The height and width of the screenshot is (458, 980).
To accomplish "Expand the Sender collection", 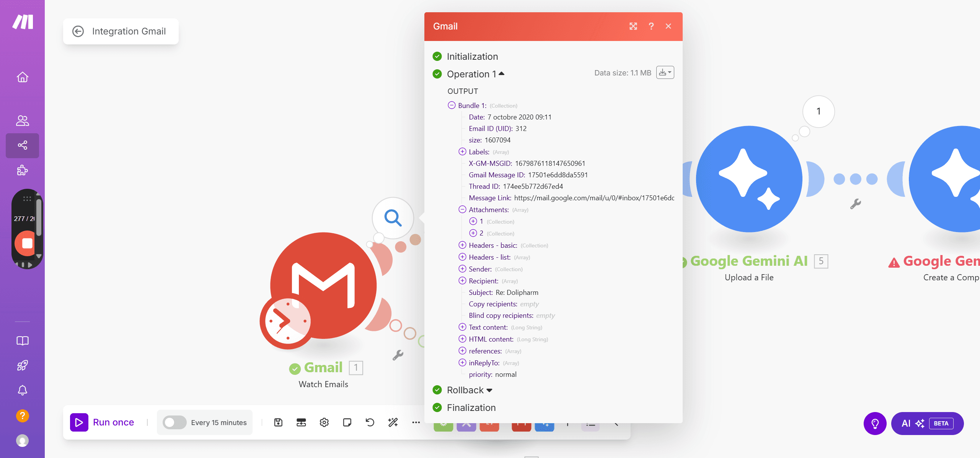I will pos(462,269).
